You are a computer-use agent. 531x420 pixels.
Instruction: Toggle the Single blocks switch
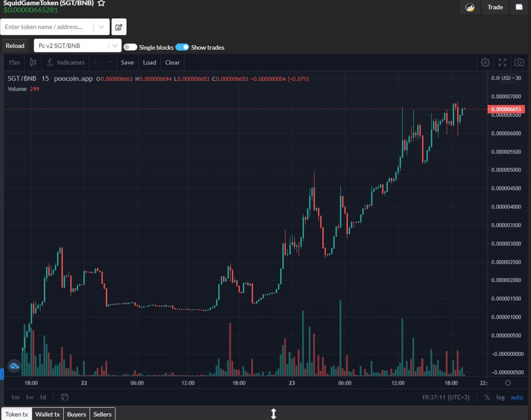pos(130,47)
